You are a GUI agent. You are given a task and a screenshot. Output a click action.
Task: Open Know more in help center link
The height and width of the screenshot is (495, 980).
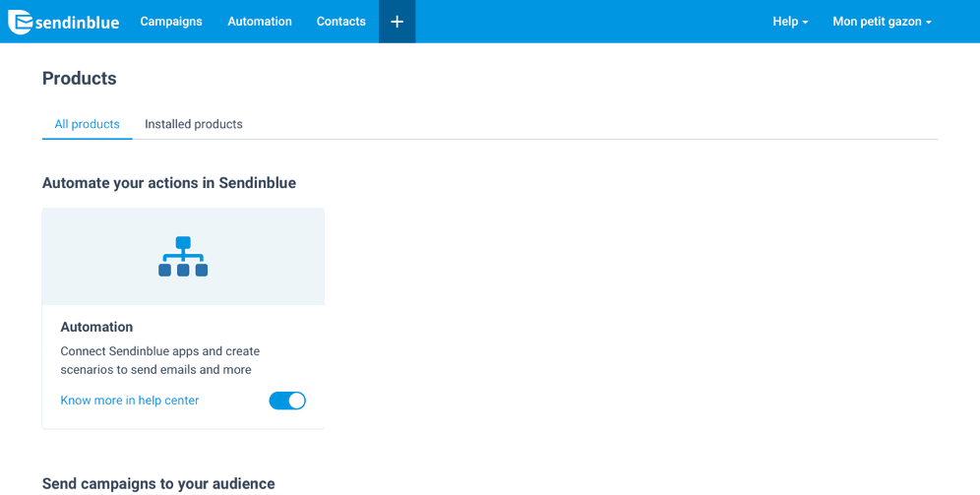(x=129, y=401)
